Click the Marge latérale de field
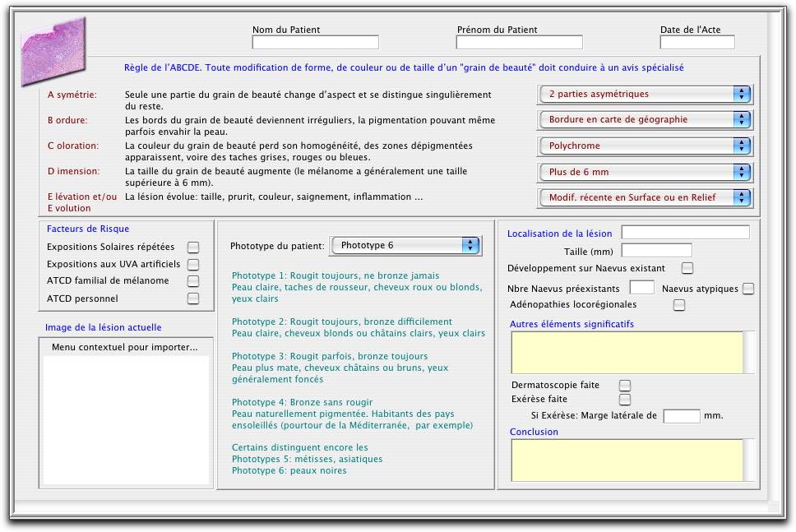The height and width of the screenshot is (532, 796). [682, 416]
